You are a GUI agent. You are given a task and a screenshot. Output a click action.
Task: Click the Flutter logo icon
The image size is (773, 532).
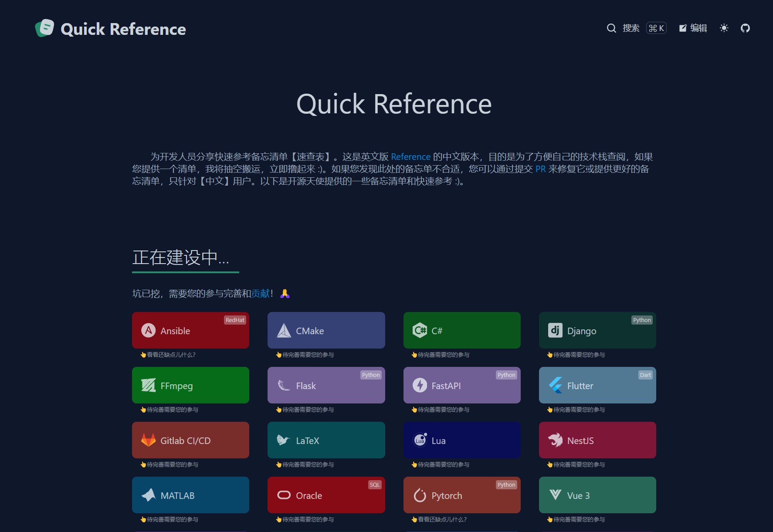tap(555, 385)
